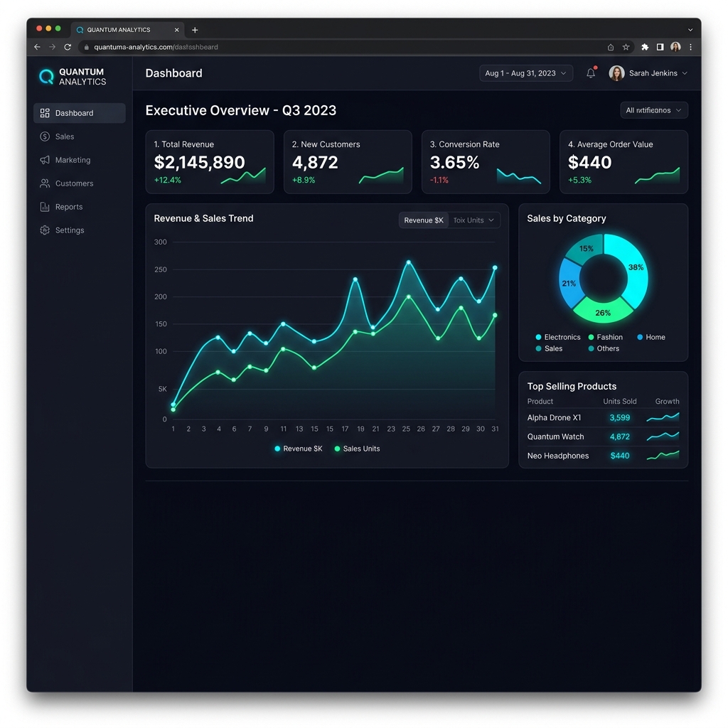Open the Aug 1 - Aug 31 date picker
The height and width of the screenshot is (728, 728).
pos(526,73)
